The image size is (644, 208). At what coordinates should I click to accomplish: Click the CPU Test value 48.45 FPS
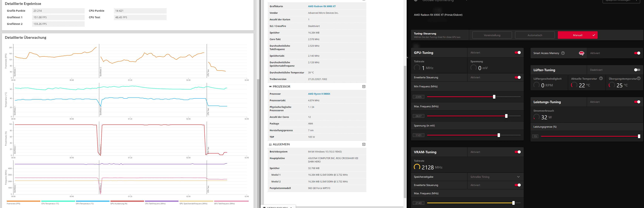[x=140, y=18]
